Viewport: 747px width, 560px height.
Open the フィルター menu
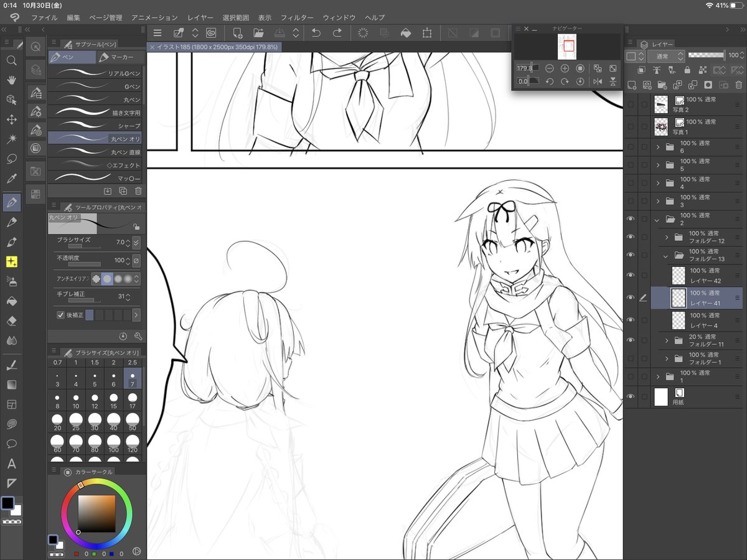coord(297,17)
